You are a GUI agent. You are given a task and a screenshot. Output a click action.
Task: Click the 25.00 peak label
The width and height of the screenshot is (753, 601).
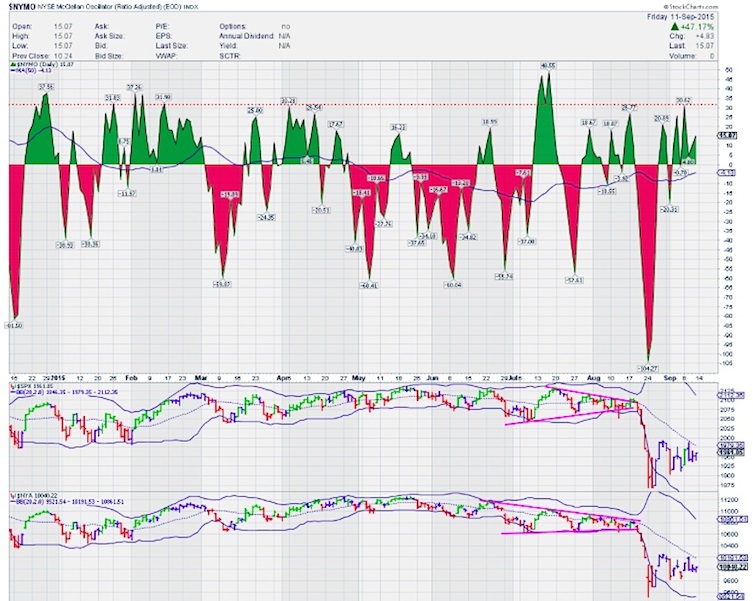tap(255, 110)
